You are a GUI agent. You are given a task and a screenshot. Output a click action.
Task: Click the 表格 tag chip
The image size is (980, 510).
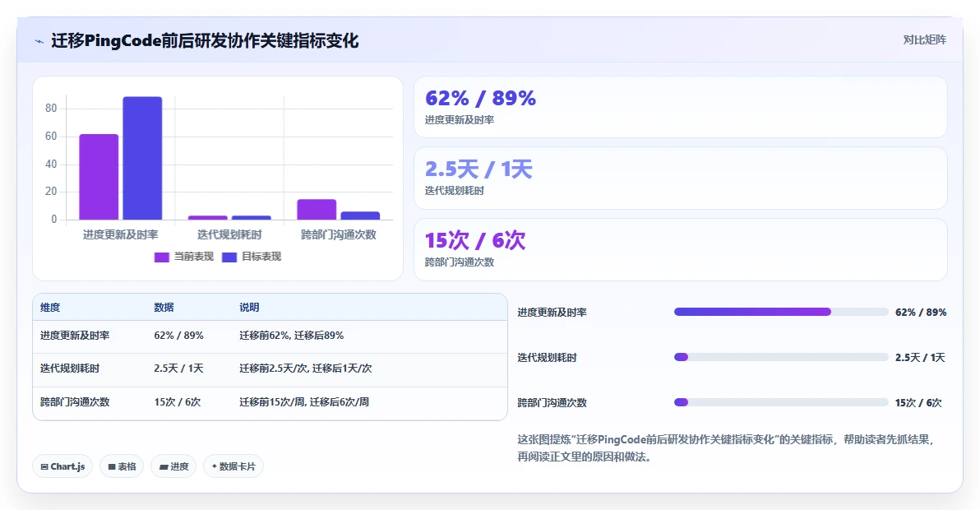122,467
